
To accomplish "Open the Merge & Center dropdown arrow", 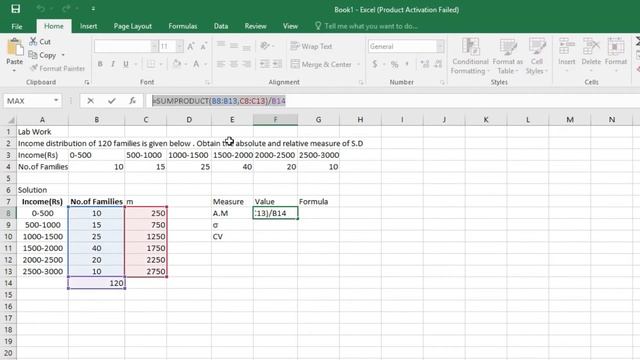I will (358, 64).
